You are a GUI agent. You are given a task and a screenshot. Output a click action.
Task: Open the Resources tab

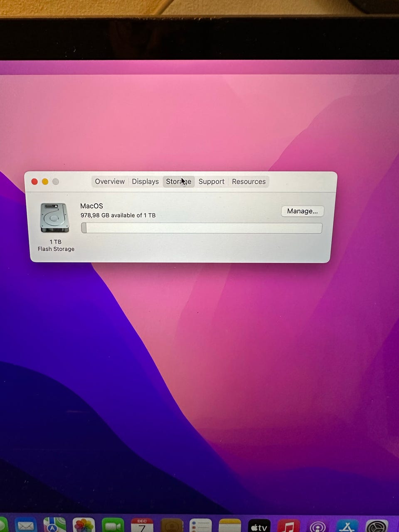coord(249,182)
